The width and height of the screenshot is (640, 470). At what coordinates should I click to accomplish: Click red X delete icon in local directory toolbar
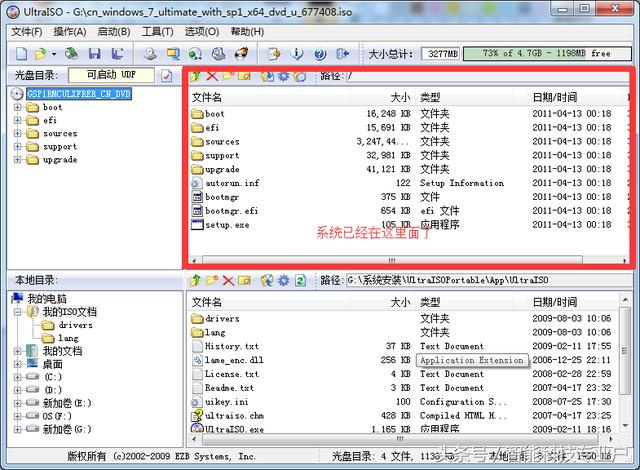pyautogui.click(x=228, y=281)
